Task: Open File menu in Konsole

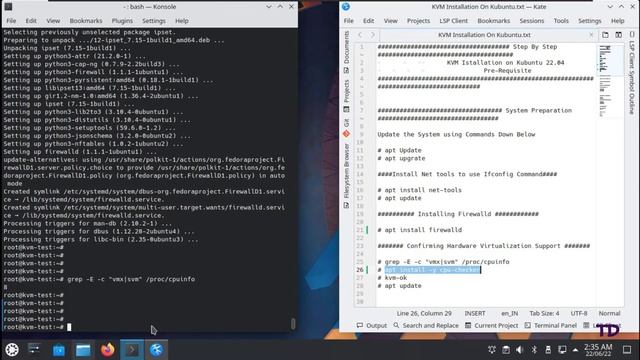Action: click(x=11, y=21)
